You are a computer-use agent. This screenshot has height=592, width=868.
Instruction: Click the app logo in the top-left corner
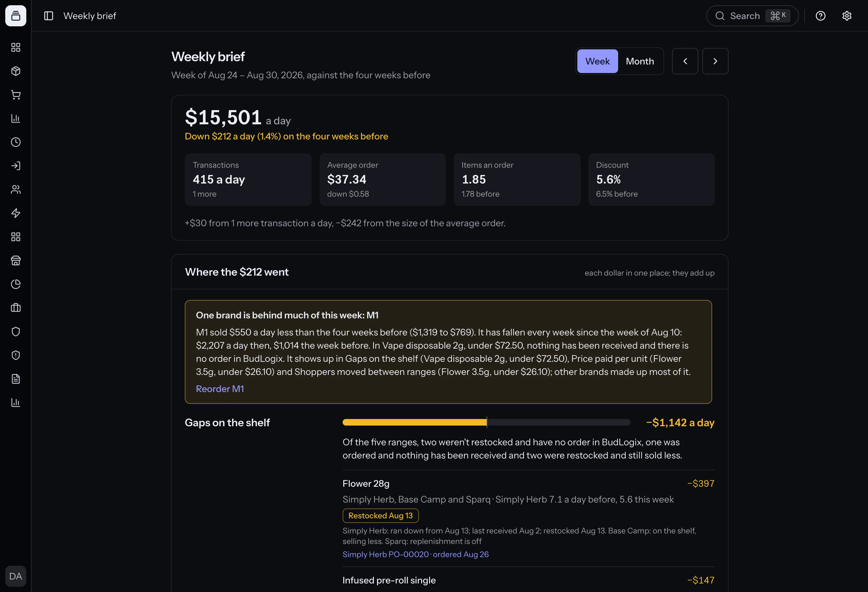point(16,16)
